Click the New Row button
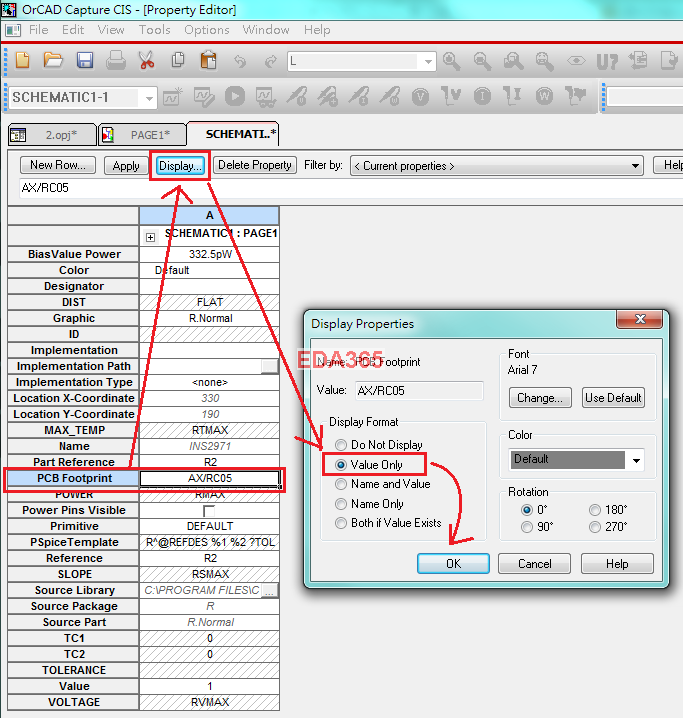The image size is (683, 718). coord(58,165)
